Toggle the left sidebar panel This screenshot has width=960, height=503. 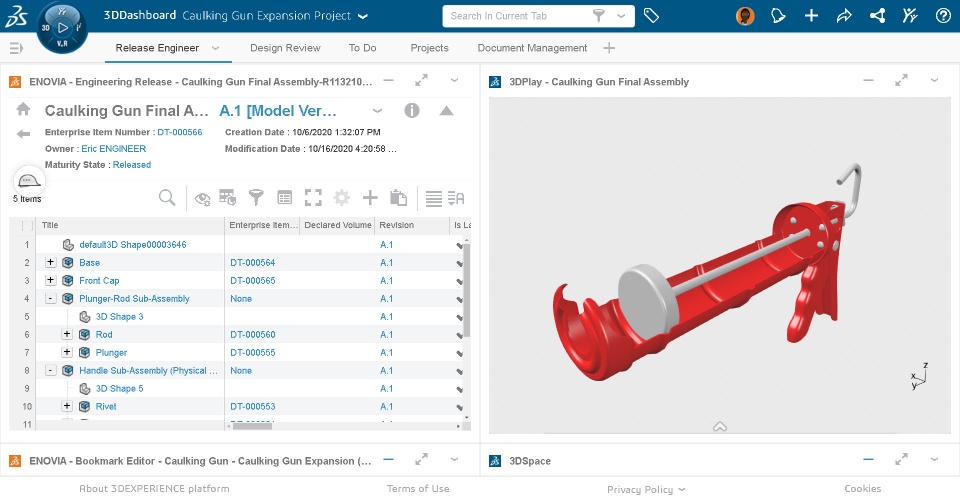click(x=15, y=48)
